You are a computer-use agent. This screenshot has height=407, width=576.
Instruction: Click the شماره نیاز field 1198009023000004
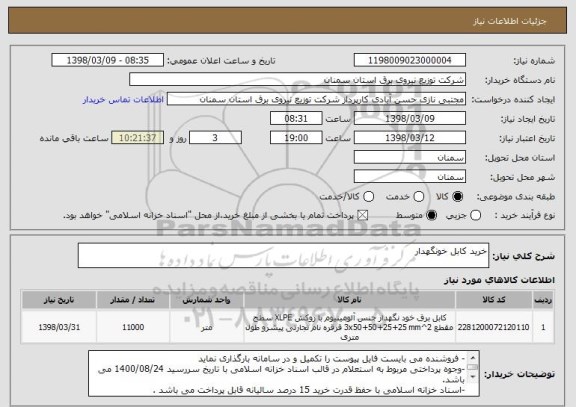[x=410, y=60]
